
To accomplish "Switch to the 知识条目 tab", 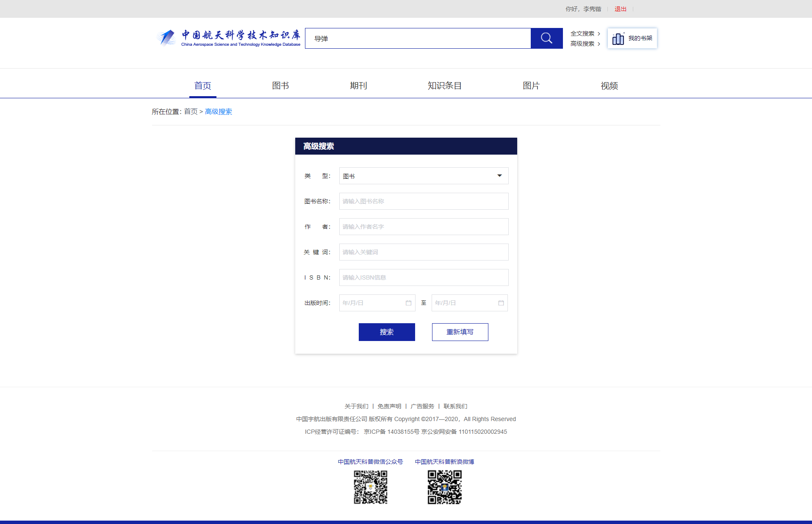I will 444,86.
